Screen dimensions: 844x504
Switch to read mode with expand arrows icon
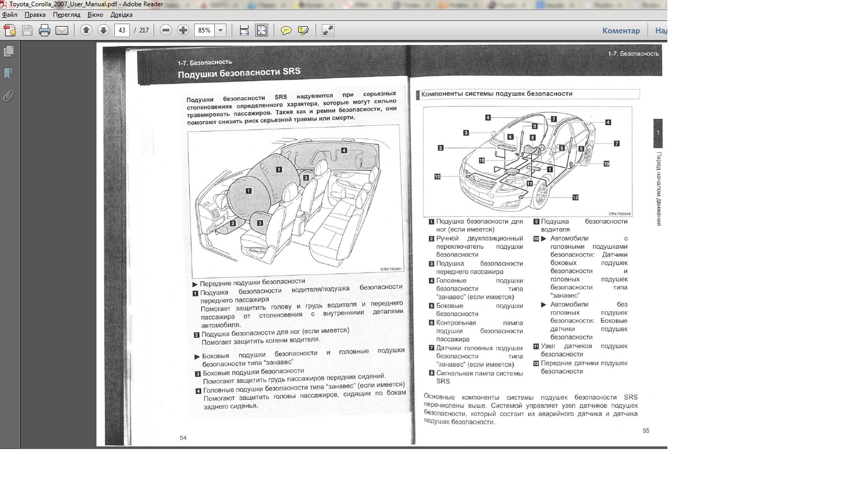328,30
